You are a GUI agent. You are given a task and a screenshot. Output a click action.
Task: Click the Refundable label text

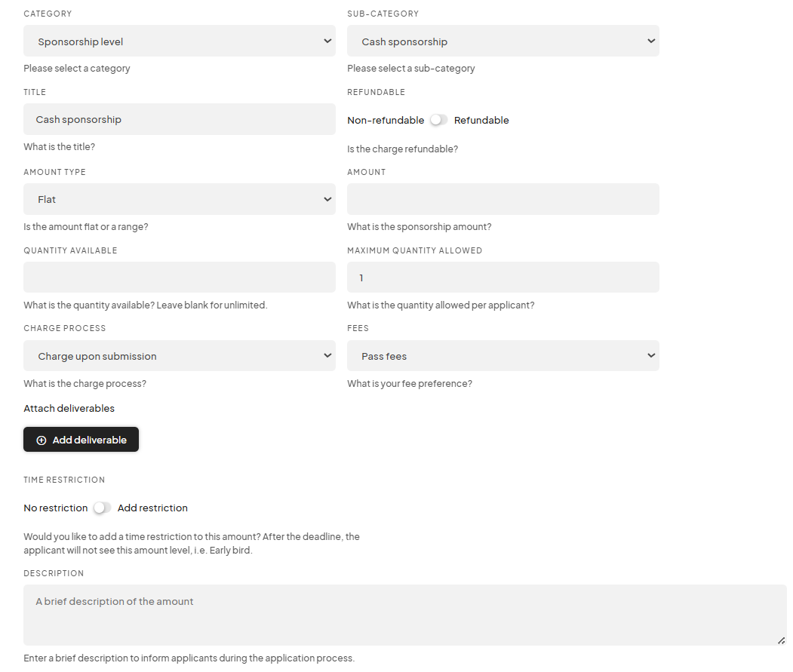pos(481,121)
